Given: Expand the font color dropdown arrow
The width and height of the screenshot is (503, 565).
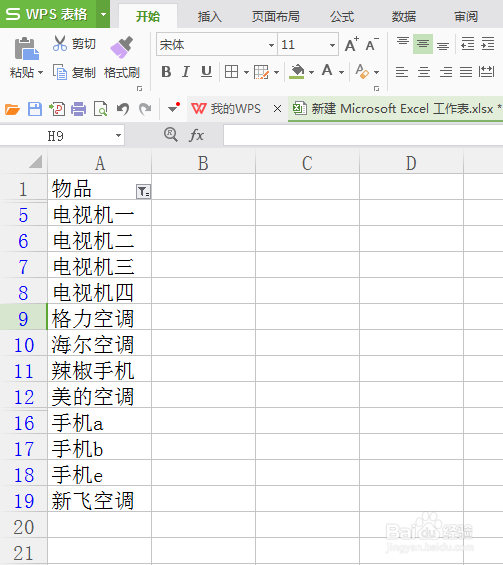Looking at the screenshot, I should pyautogui.click(x=341, y=72).
